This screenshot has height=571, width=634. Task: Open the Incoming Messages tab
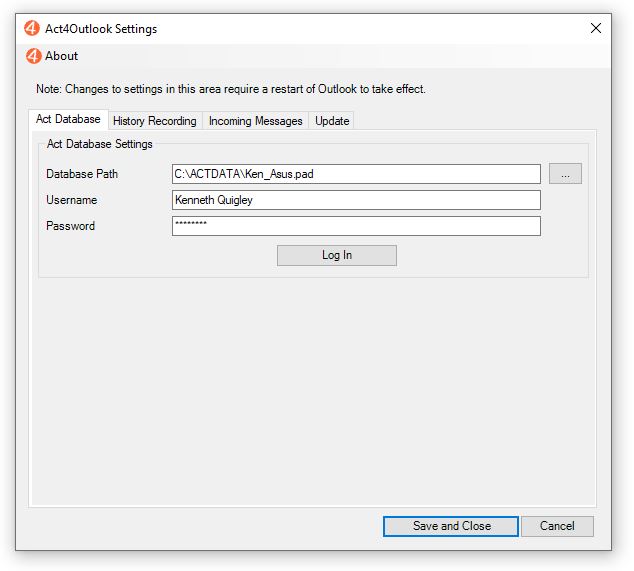click(256, 121)
